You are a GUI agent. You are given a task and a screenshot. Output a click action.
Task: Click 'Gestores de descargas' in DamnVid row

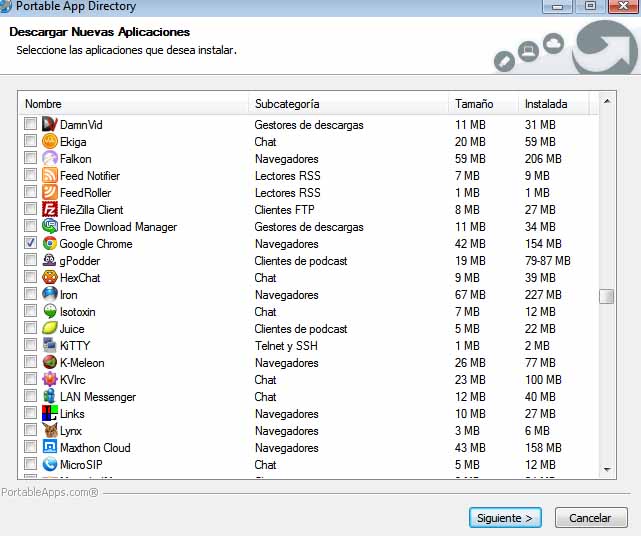click(309, 125)
